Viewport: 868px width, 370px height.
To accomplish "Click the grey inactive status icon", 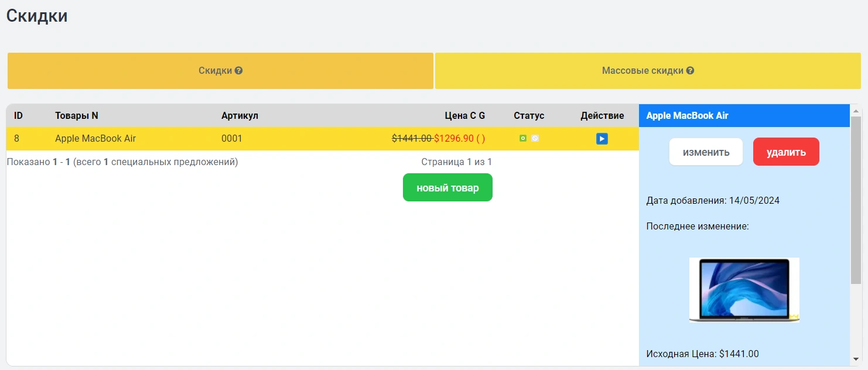I will click(535, 139).
